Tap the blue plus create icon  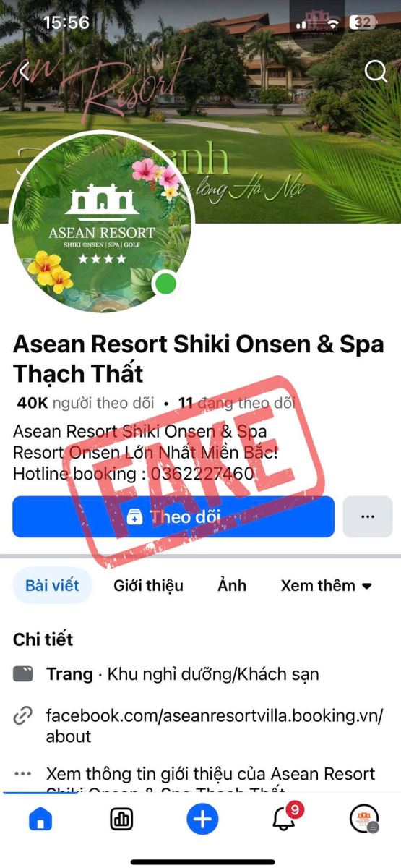202,819
